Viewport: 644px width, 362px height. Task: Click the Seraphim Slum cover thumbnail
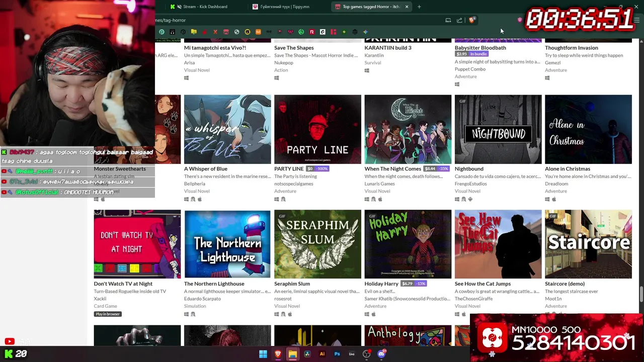tap(317, 244)
